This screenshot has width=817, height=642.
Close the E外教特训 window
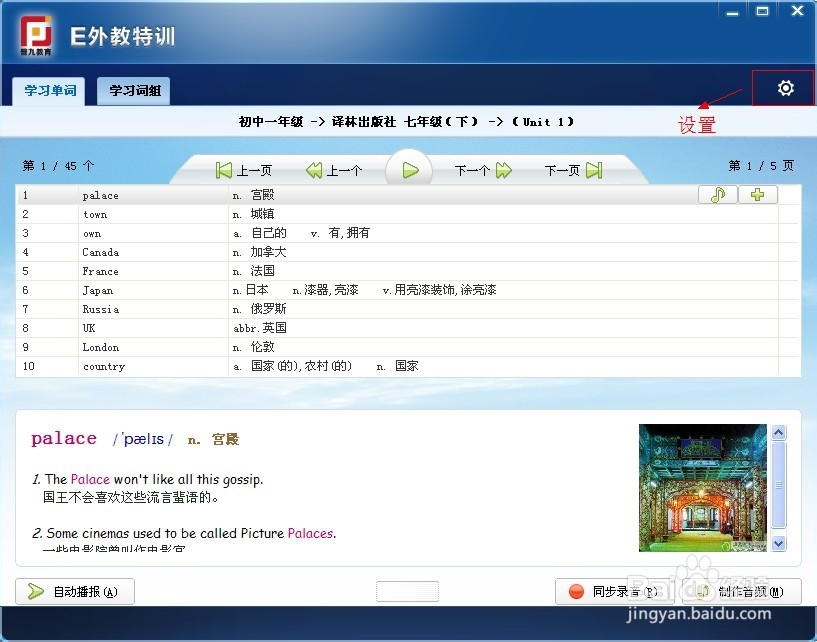click(x=798, y=11)
